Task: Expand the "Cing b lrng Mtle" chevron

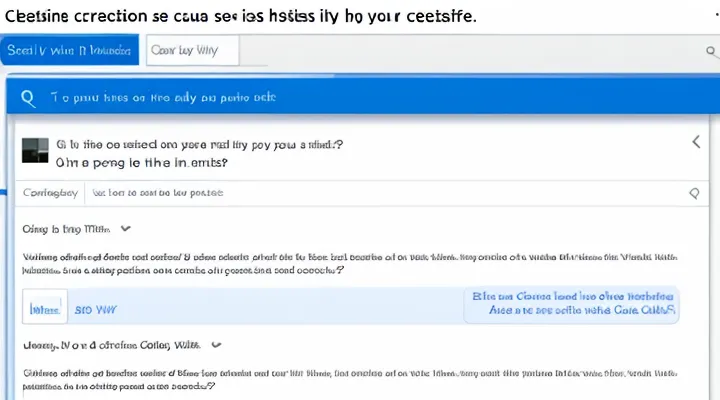Action: pos(126,229)
